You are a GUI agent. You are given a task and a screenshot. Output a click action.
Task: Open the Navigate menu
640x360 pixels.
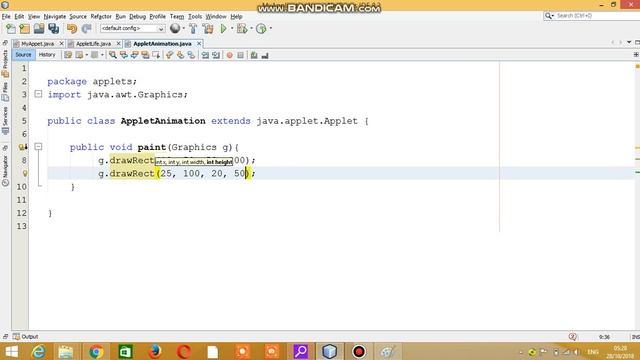(55, 16)
